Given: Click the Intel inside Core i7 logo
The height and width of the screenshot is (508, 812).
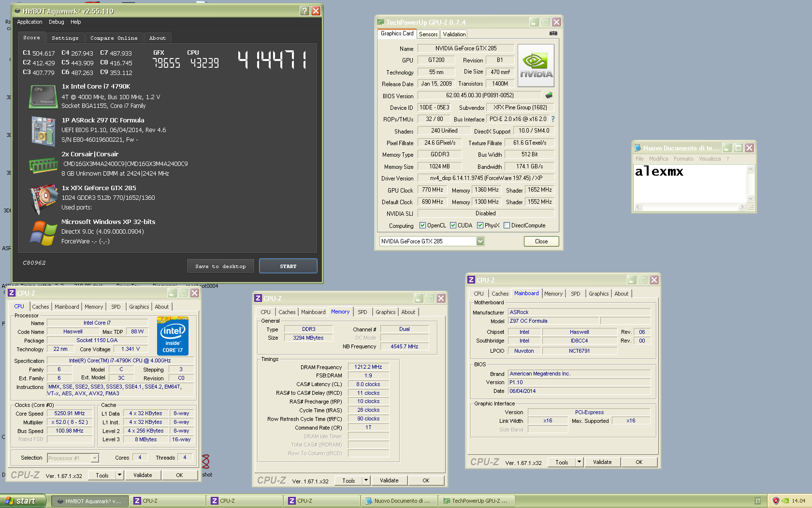Looking at the screenshot, I should 173,336.
